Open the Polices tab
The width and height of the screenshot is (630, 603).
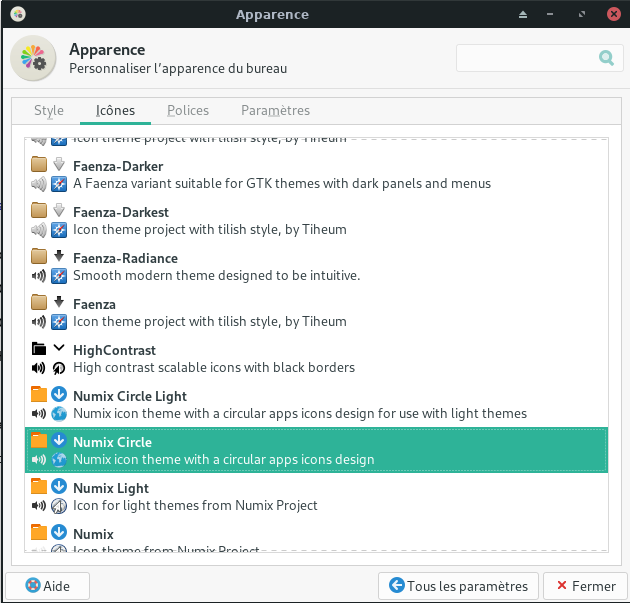click(188, 111)
